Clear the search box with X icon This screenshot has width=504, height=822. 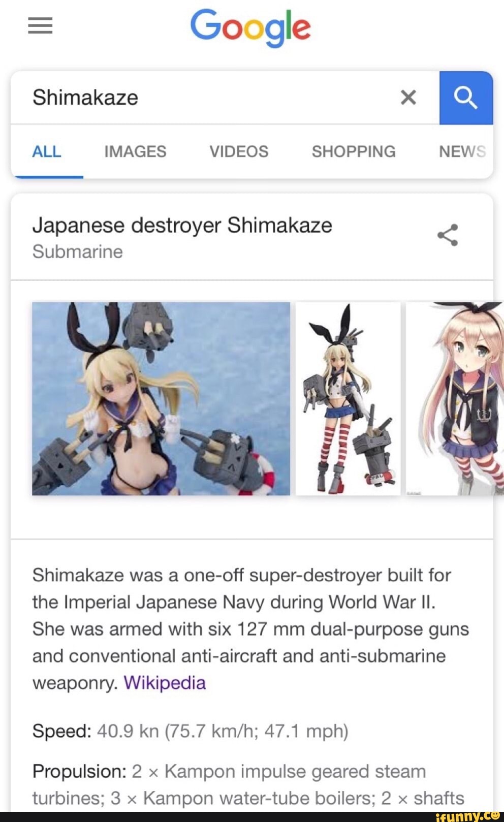point(408,97)
